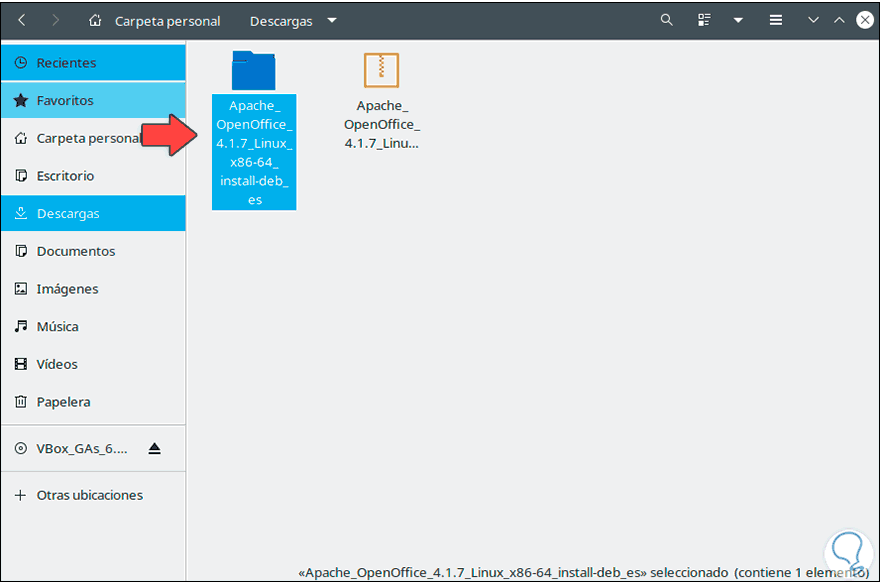This screenshot has width=880, height=584.
Task: Open Escritorio in the sidebar
Action: click(93, 176)
